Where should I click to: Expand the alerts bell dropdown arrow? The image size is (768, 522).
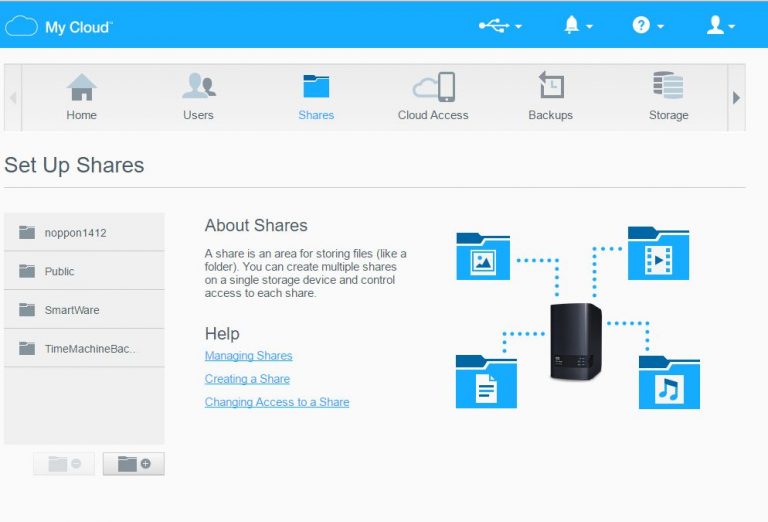coord(589,26)
